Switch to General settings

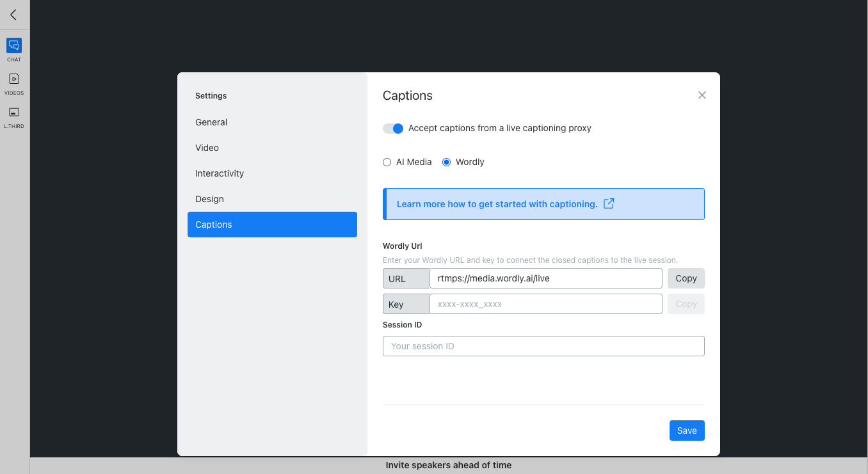tap(211, 122)
